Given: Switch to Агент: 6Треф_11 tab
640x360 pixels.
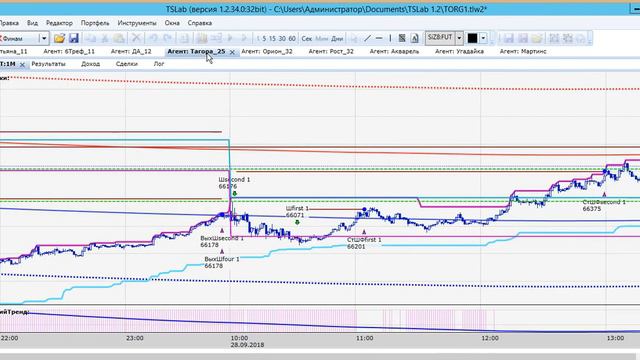Looking at the screenshot, I should pos(69,51).
